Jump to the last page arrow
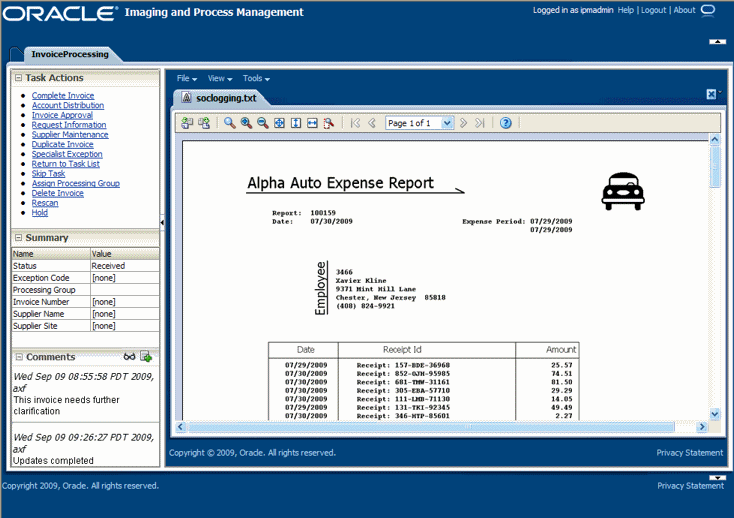The image size is (734, 518). pos(480,123)
